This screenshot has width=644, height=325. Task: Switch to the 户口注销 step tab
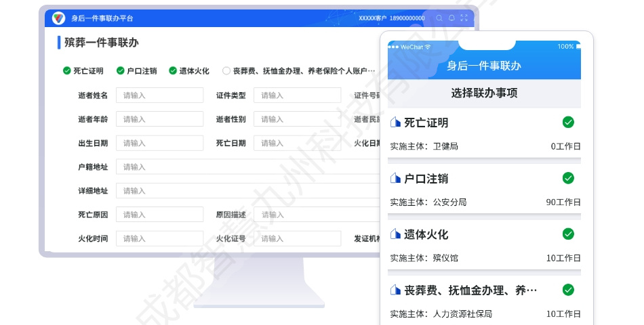tap(136, 70)
